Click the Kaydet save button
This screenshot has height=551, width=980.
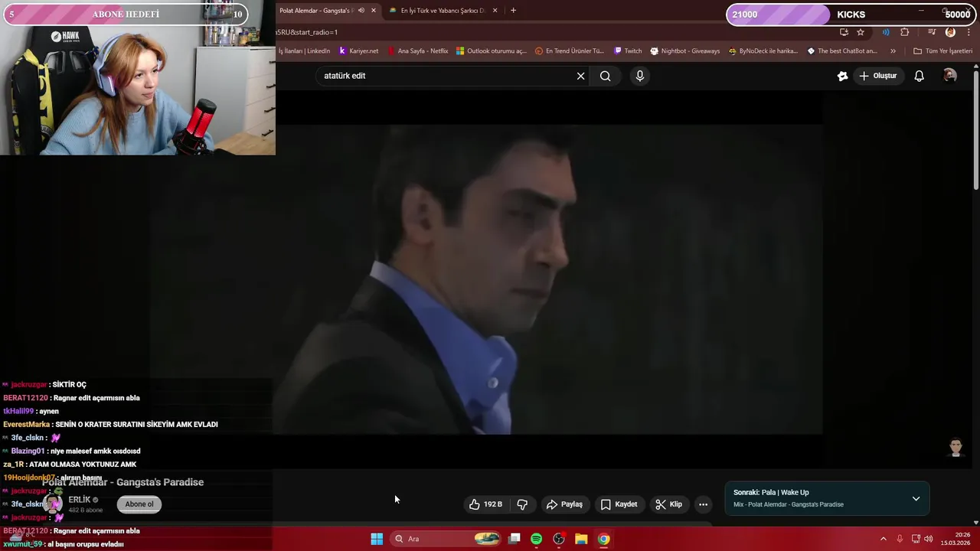point(619,504)
